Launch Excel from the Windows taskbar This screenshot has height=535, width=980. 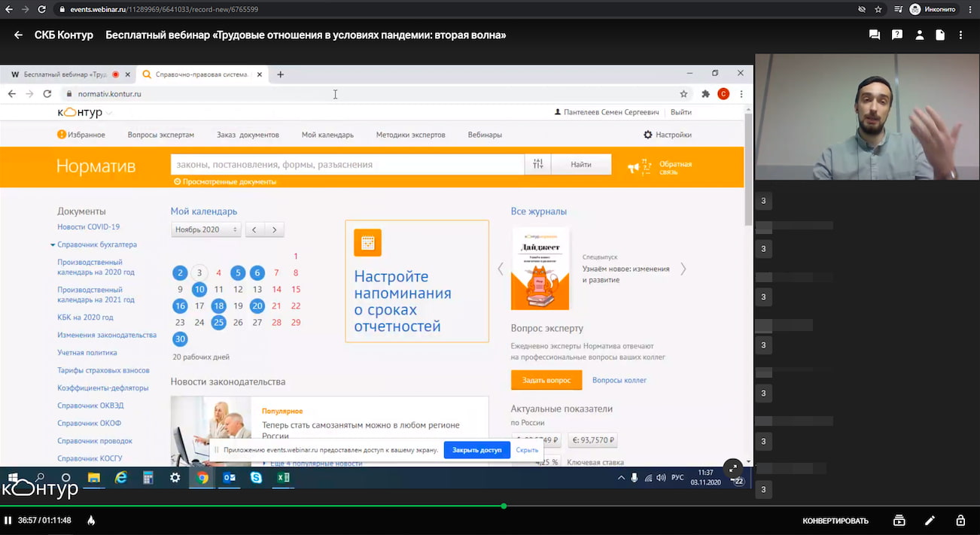coord(282,477)
